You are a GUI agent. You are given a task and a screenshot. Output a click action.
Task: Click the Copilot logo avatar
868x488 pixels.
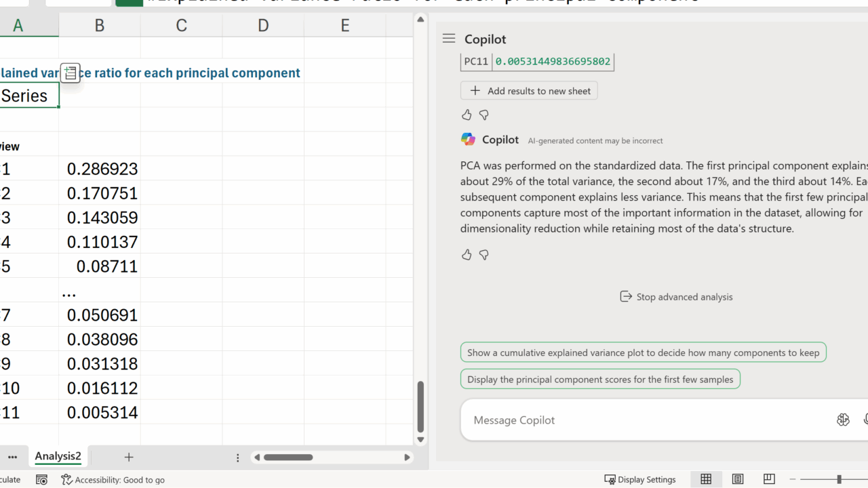point(468,140)
